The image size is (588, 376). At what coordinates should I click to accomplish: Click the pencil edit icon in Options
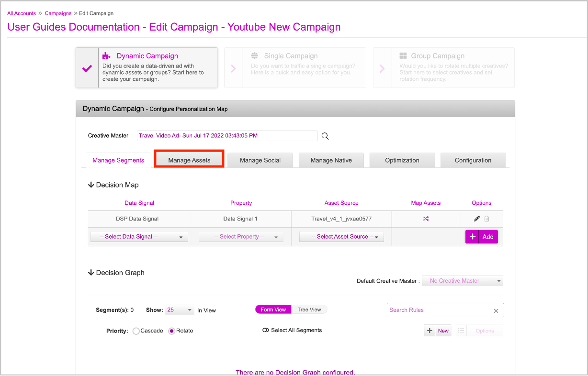click(x=477, y=219)
